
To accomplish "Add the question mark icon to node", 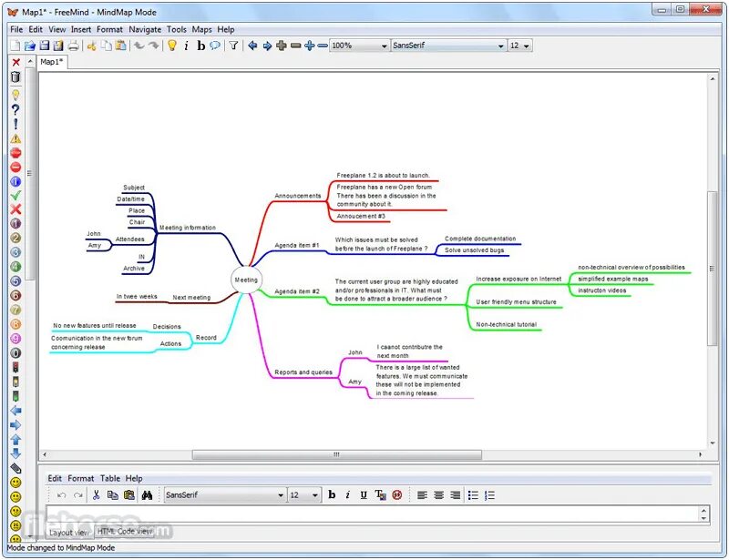I will pyautogui.click(x=15, y=109).
